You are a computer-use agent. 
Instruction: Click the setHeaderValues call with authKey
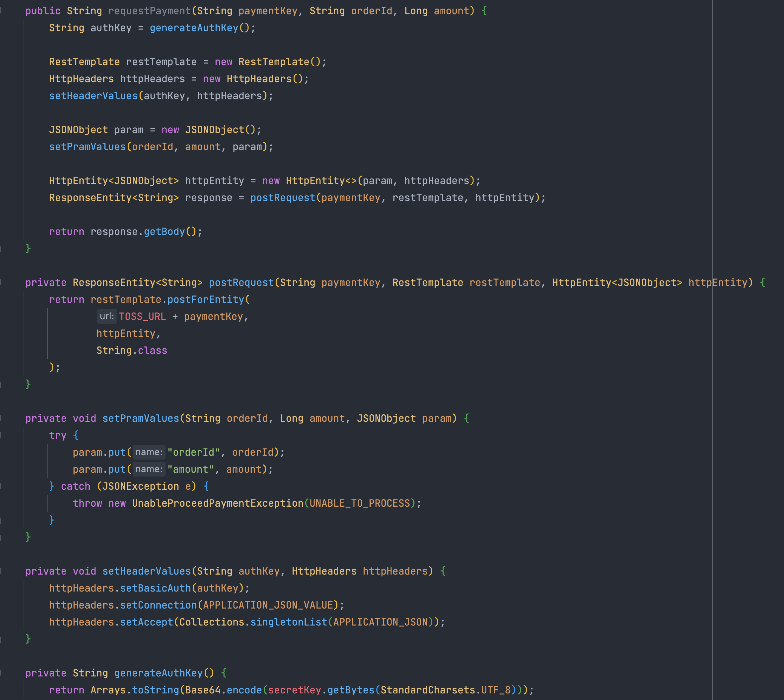[93, 96]
